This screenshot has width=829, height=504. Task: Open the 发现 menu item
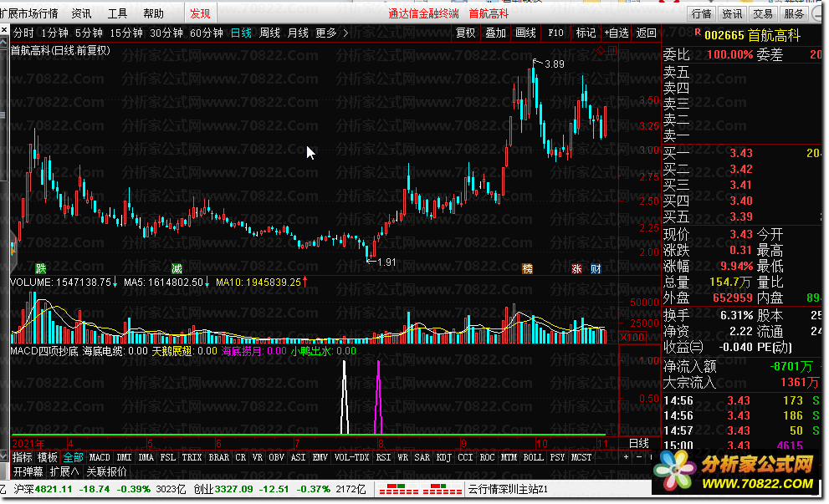click(x=200, y=13)
